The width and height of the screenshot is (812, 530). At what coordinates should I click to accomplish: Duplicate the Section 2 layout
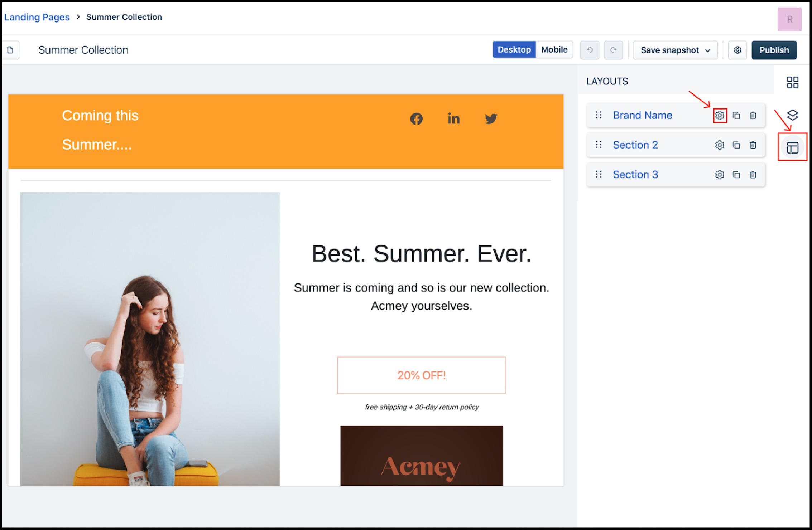[x=736, y=145]
